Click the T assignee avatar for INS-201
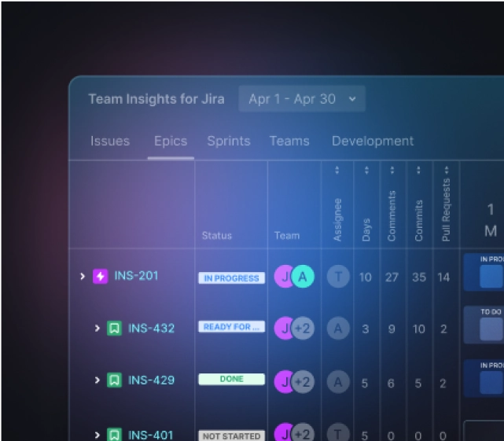 pyautogui.click(x=338, y=277)
